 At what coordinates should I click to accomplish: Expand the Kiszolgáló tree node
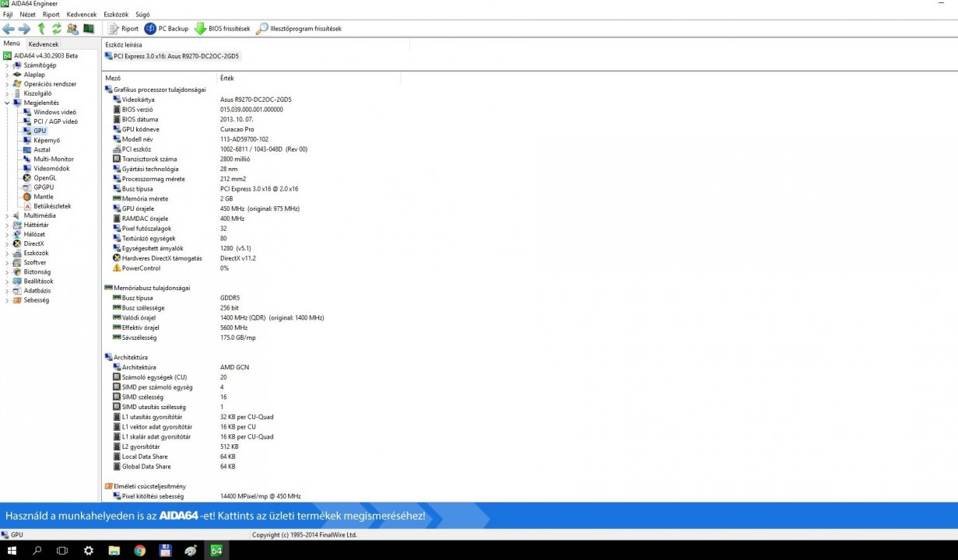pyautogui.click(x=7, y=93)
